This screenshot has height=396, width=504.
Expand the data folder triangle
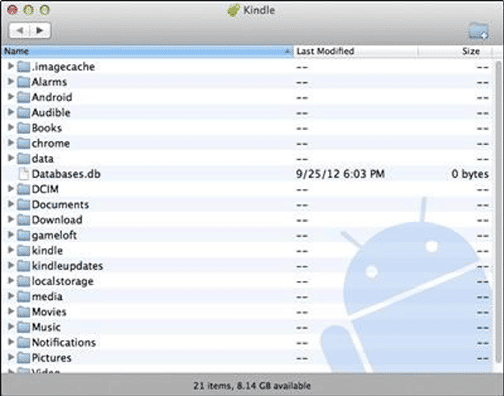pyautogui.click(x=11, y=158)
